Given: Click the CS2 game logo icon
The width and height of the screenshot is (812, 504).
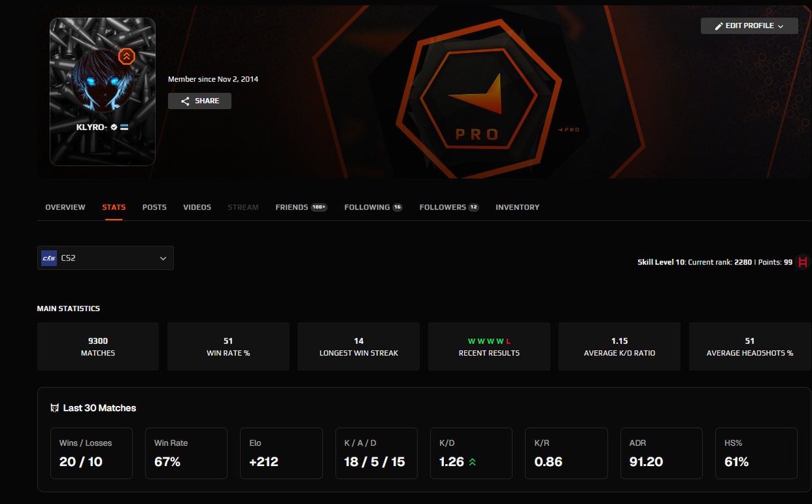Looking at the screenshot, I should [49, 258].
